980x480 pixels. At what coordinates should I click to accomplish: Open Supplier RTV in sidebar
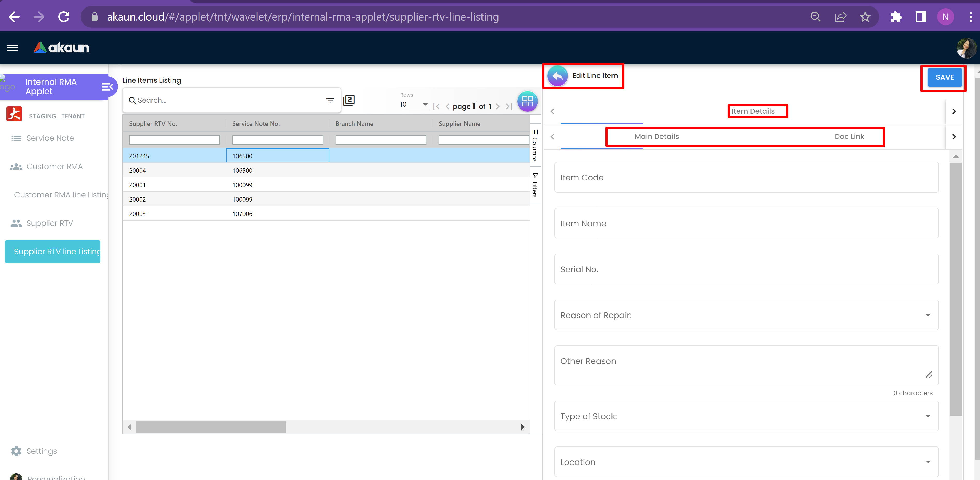[x=50, y=223]
